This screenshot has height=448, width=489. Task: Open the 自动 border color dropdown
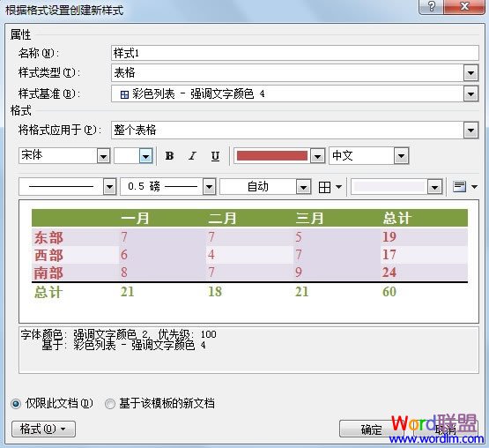[303, 187]
